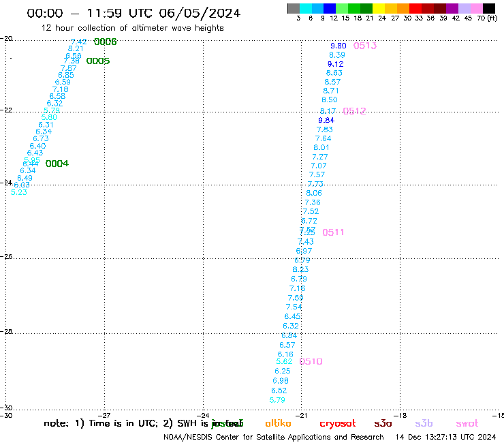Viewport: 504px width, 443px height.
Task: Click the longitude axis label -24
Action: (203, 415)
